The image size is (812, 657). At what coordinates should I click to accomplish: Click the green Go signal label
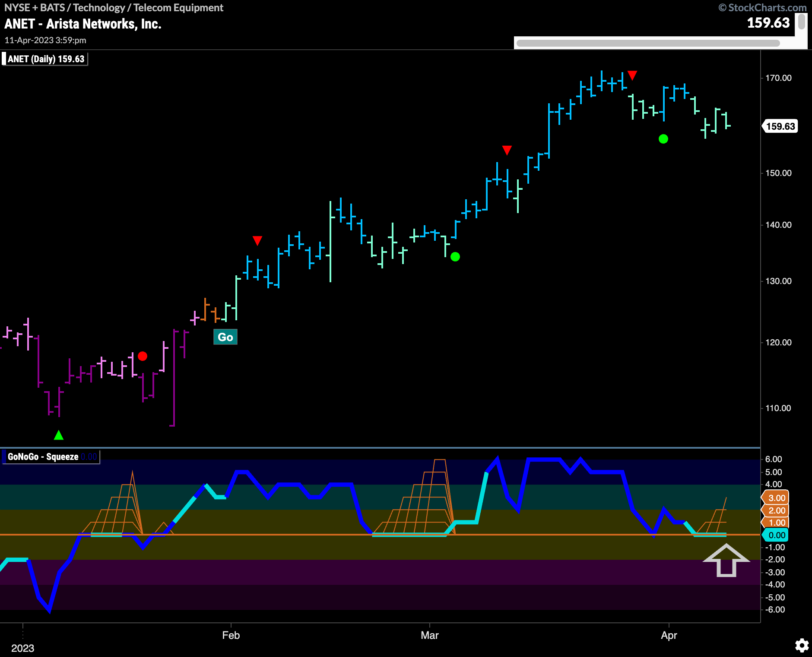(225, 337)
